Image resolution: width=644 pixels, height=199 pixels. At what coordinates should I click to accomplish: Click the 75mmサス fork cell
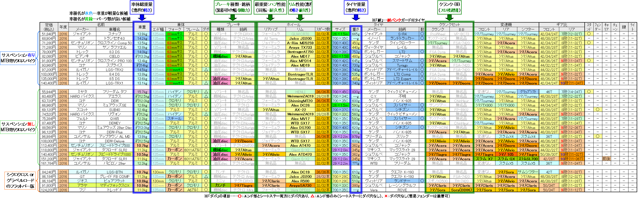tap(174, 38)
